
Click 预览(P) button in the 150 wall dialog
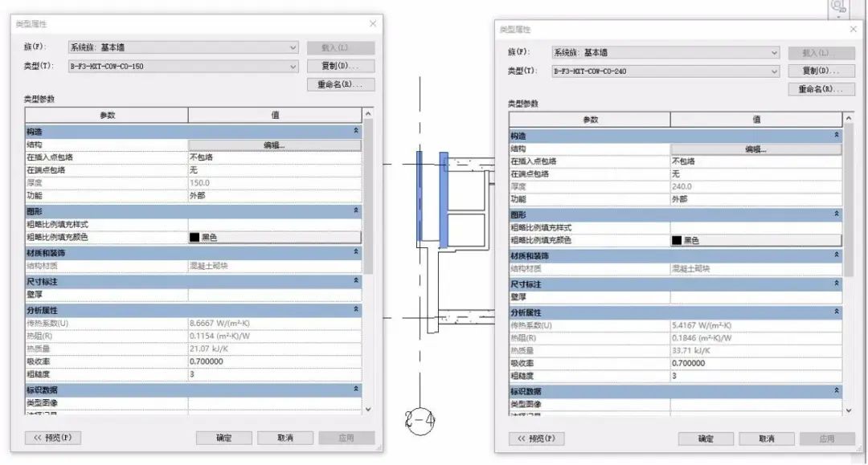coord(53,438)
